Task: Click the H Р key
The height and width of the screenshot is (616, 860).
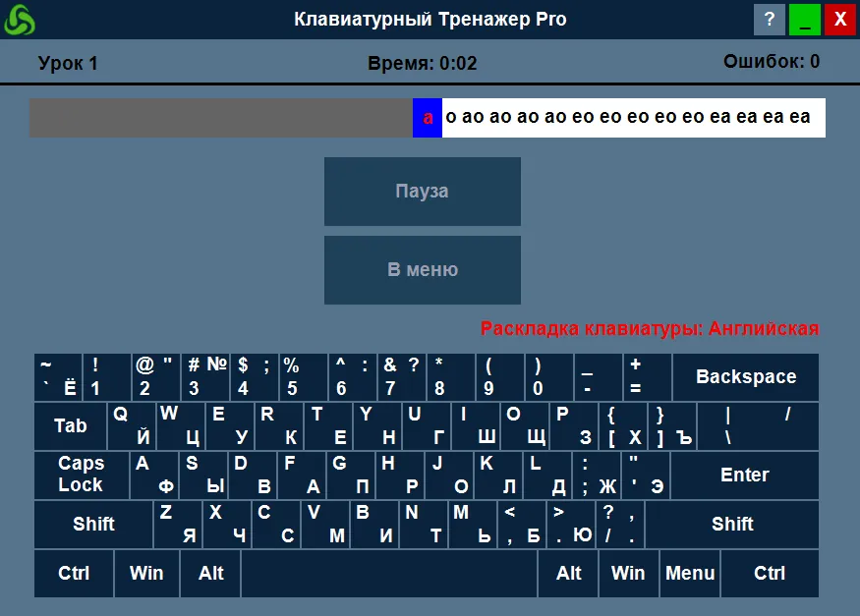Action: 400,475
